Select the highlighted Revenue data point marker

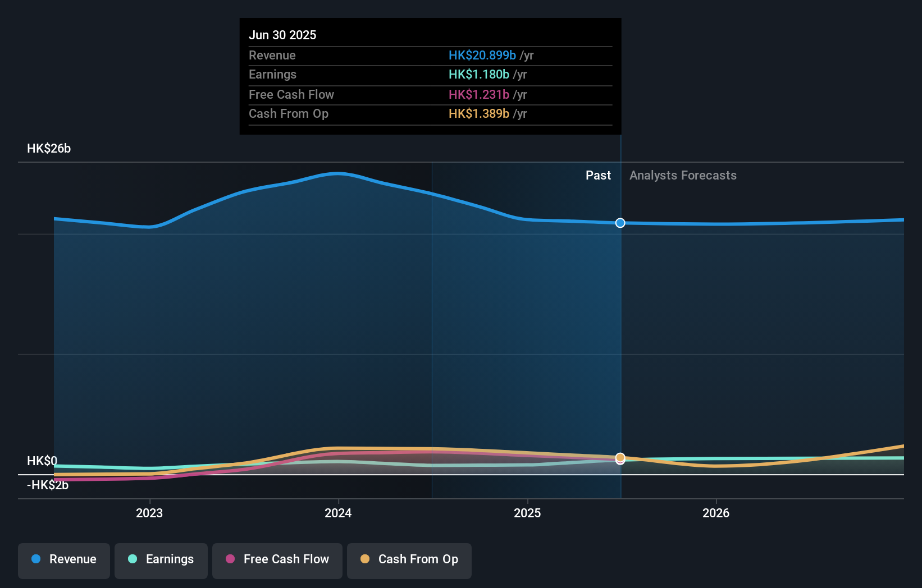620,223
